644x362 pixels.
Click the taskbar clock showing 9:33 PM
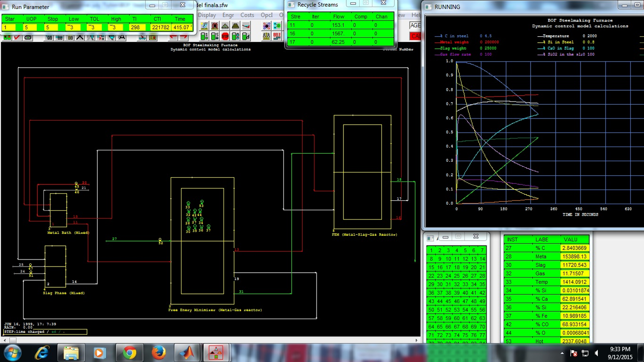620,353
